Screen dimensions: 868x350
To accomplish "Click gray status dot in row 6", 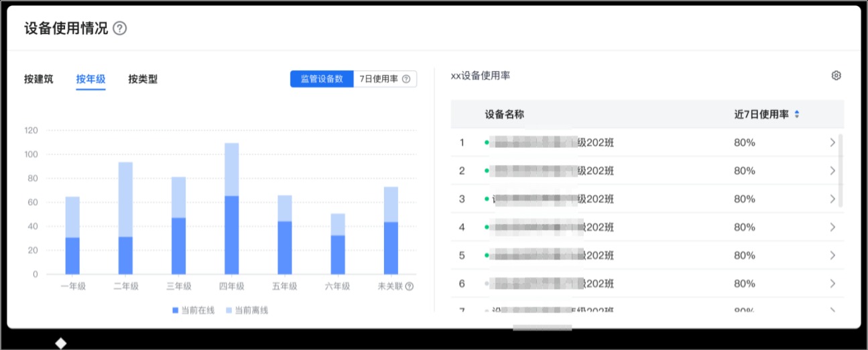I will [486, 284].
